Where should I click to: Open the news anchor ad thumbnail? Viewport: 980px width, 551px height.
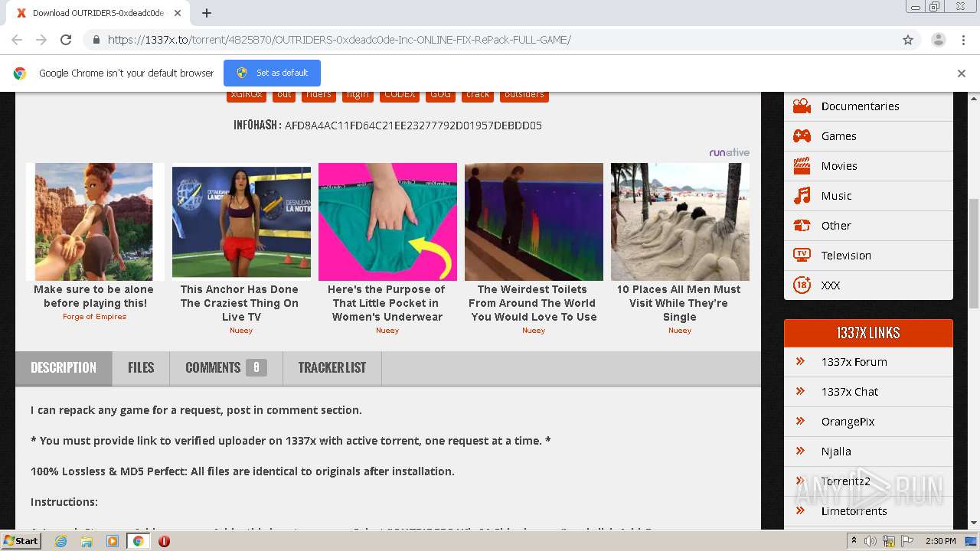(241, 222)
